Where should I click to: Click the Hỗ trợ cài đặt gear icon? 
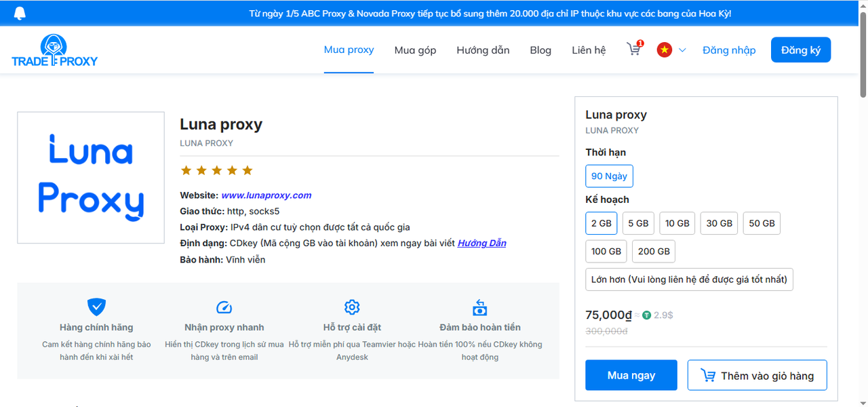point(352,307)
